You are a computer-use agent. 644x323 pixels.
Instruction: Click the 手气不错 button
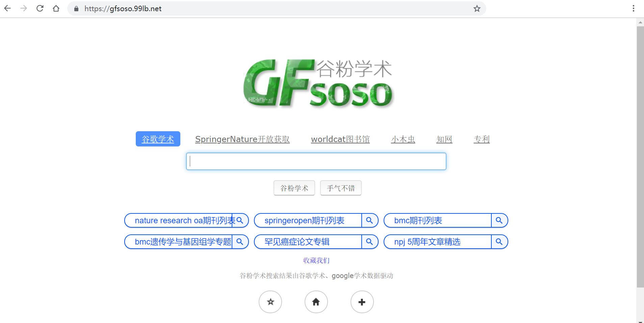coord(341,188)
